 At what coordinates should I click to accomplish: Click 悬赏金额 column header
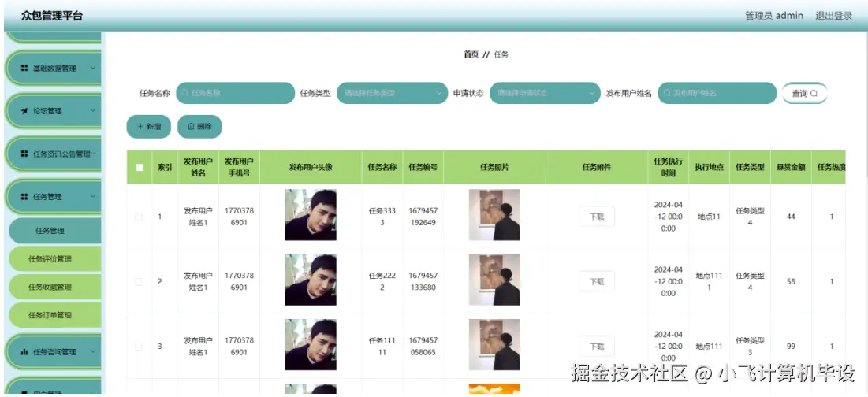791,167
